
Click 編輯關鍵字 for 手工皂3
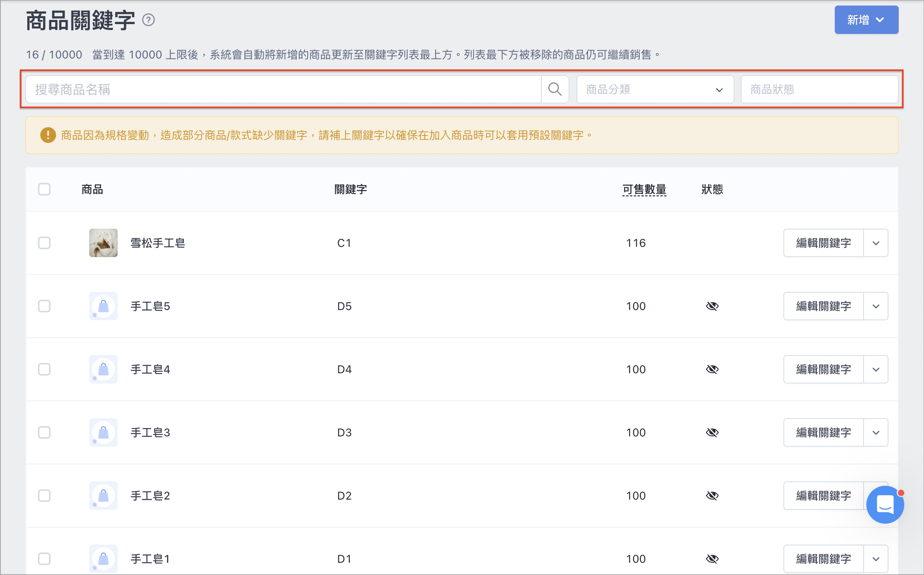(823, 432)
